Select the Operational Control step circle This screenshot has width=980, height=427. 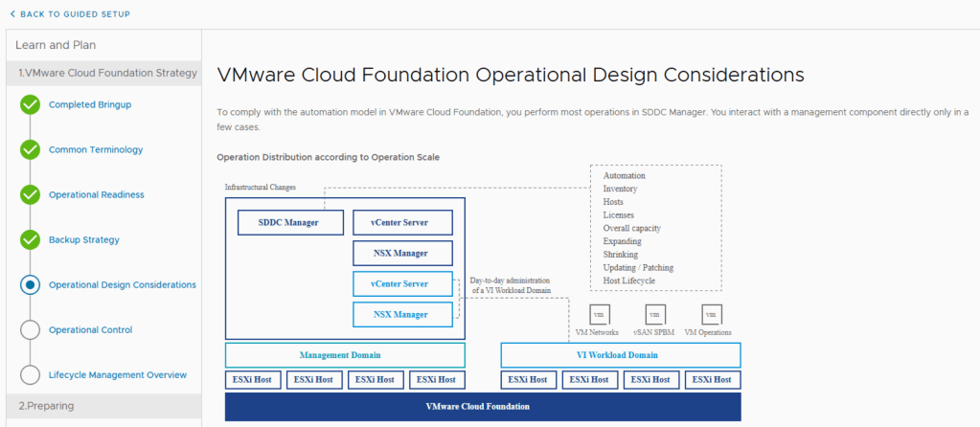point(30,329)
